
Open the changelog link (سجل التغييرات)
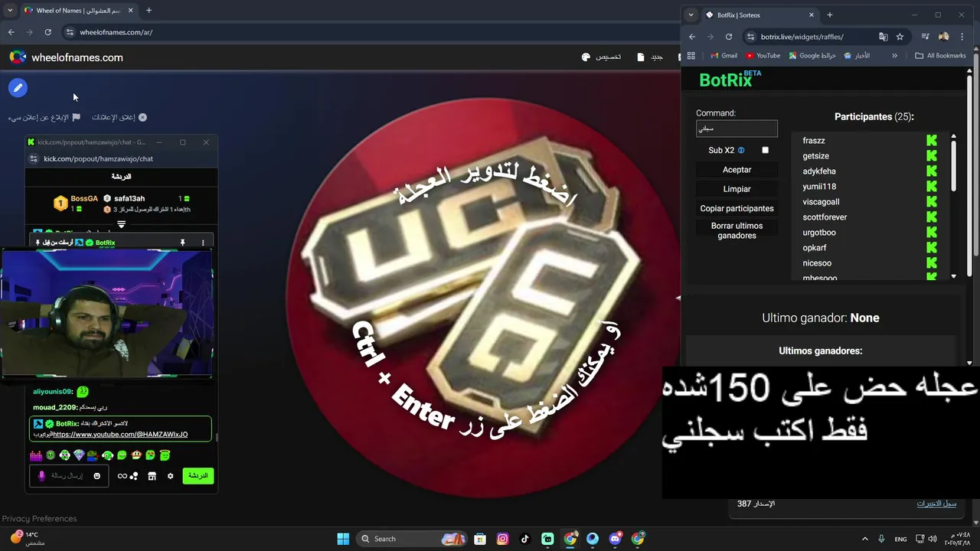(x=937, y=504)
